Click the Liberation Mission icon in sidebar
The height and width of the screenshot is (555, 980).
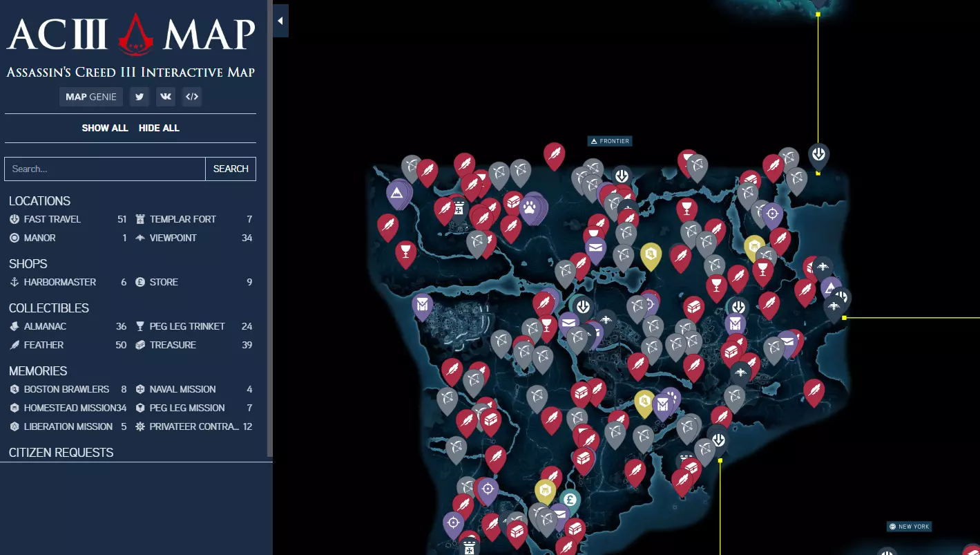[x=15, y=426]
